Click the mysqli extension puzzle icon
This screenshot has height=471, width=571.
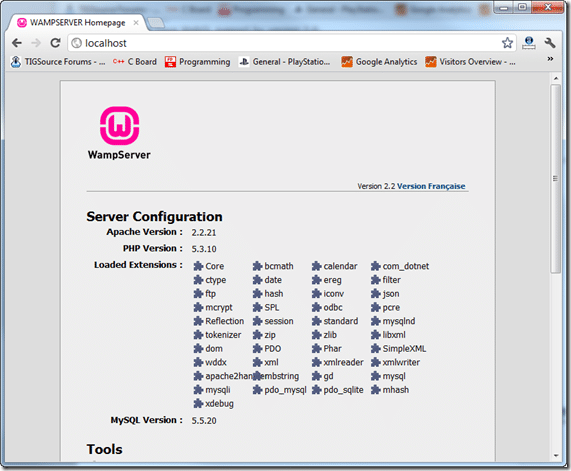198,390
